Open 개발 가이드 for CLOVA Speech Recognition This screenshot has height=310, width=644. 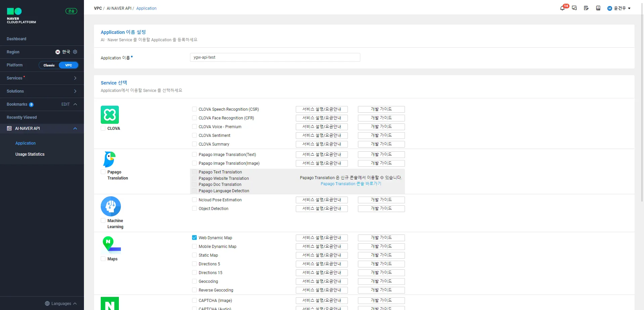tap(381, 109)
